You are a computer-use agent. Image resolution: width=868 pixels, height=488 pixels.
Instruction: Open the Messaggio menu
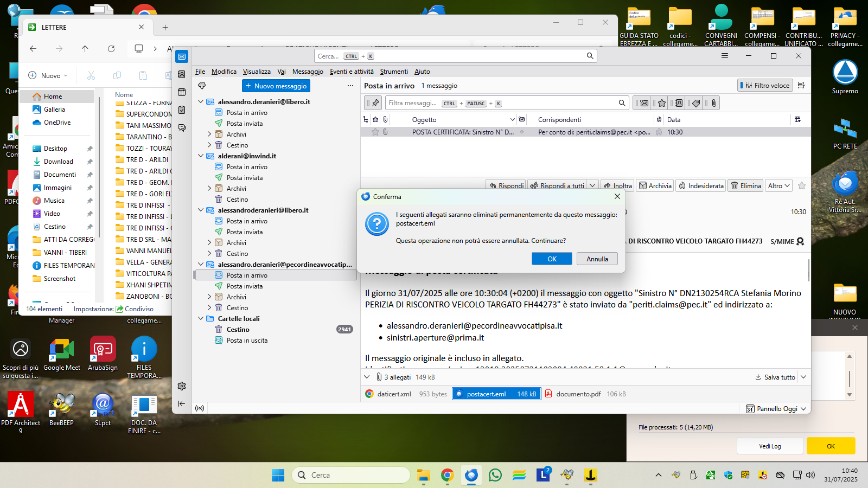click(x=307, y=72)
